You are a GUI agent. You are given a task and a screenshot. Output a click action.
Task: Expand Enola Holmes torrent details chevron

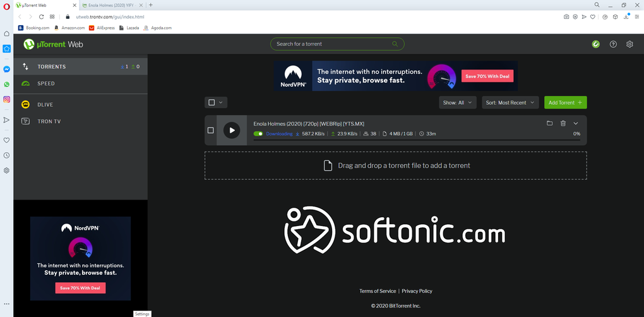[575, 123]
